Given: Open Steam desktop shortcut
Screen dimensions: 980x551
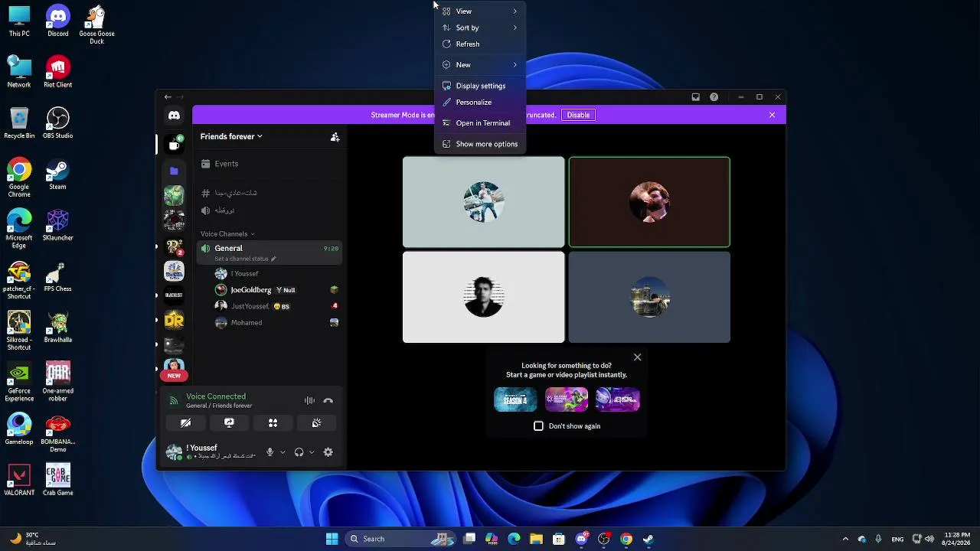Looking at the screenshot, I should [57, 174].
